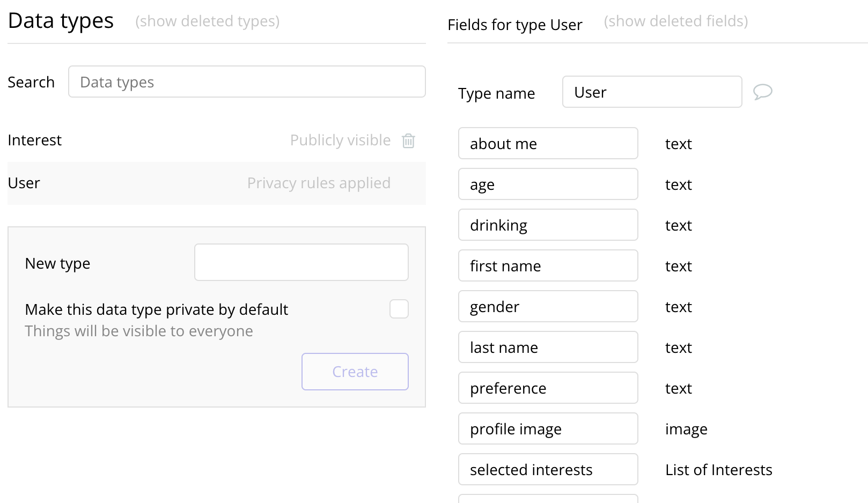Delete the Interest data type via trash icon
The height and width of the screenshot is (503, 868).
(408, 140)
